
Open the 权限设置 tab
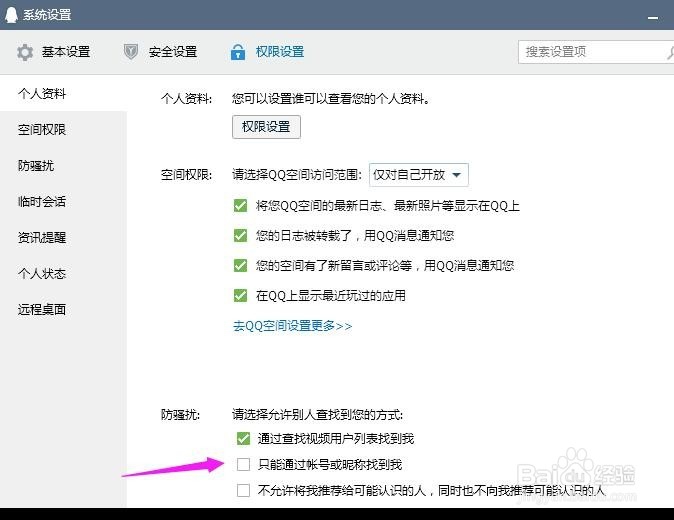(x=267, y=52)
